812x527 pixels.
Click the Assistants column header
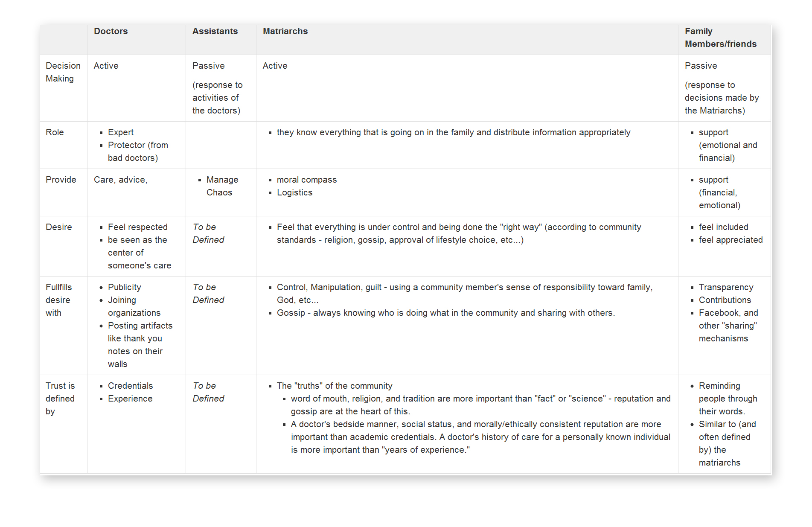pos(215,31)
